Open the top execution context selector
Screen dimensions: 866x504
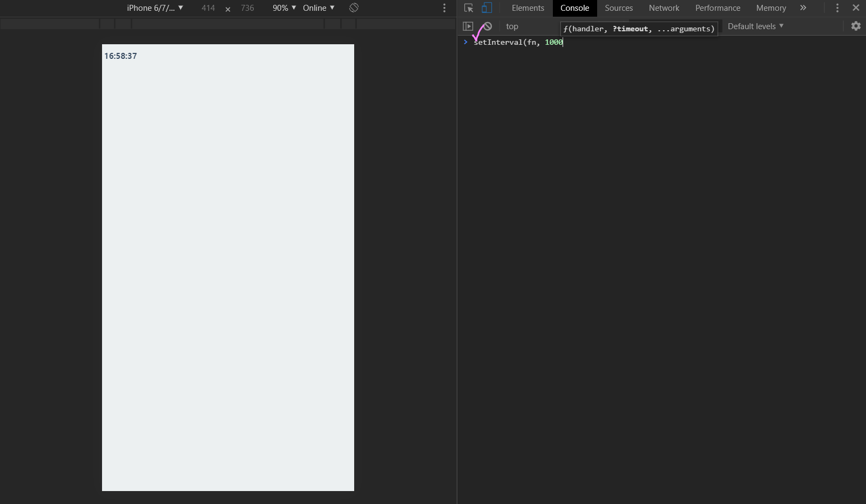tap(512, 26)
